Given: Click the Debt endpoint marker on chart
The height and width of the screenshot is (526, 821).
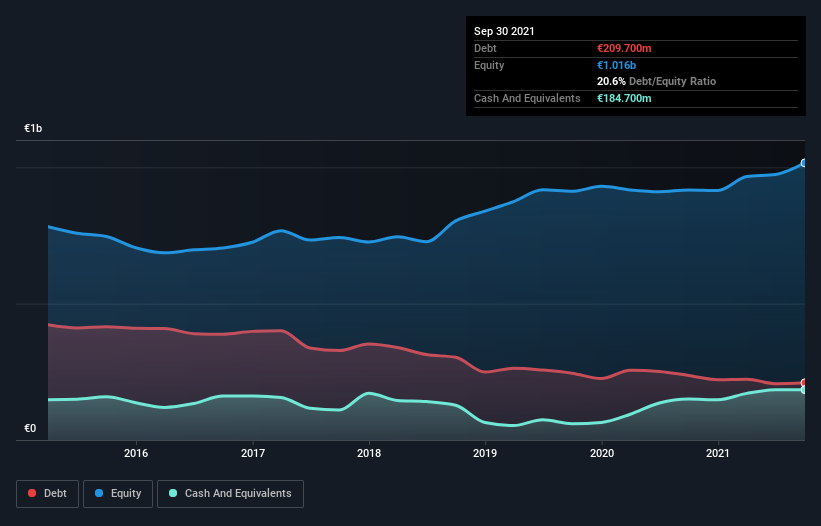Looking at the screenshot, I should pyautogui.click(x=804, y=383).
